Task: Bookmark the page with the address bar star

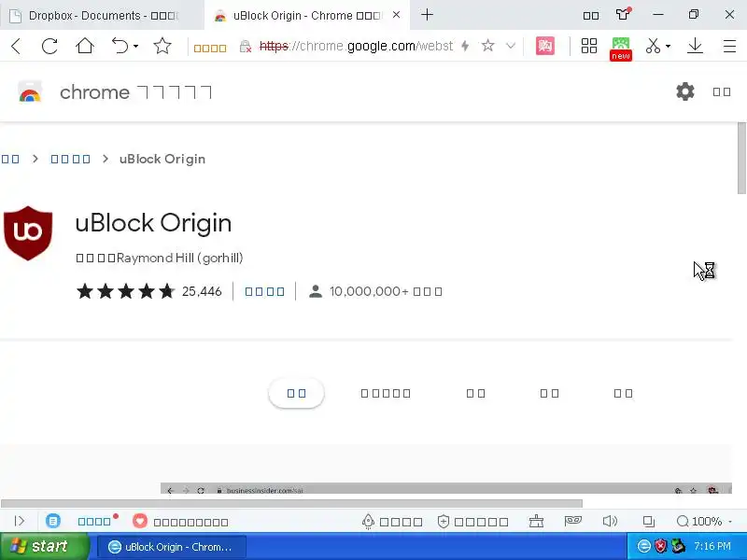Action: [487, 46]
